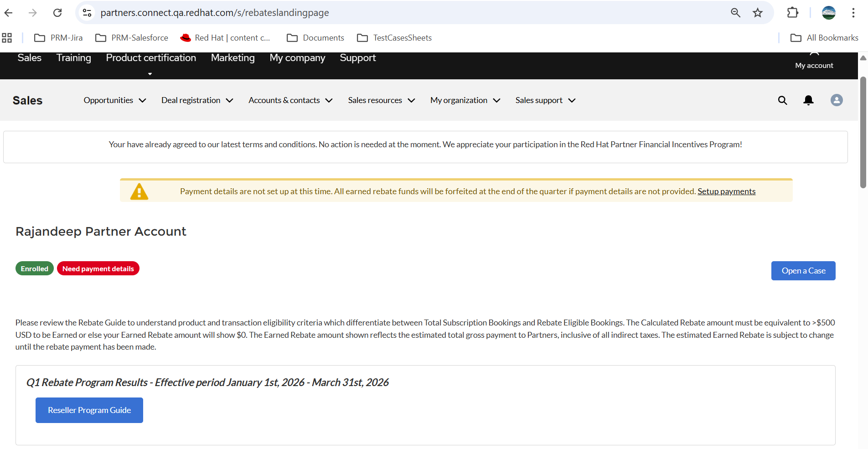Image resolution: width=868 pixels, height=449 pixels.
Task: Expand the Sales support dropdown
Action: tap(546, 100)
